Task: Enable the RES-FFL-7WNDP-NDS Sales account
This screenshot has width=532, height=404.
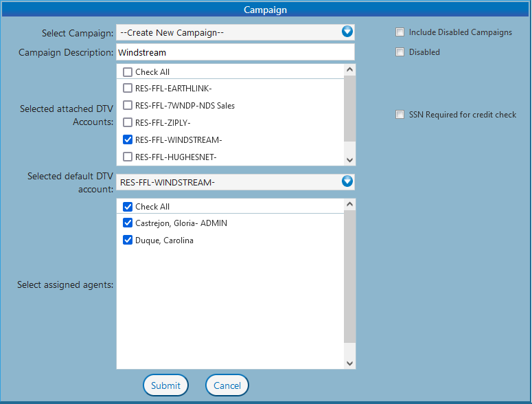Action: click(x=128, y=105)
